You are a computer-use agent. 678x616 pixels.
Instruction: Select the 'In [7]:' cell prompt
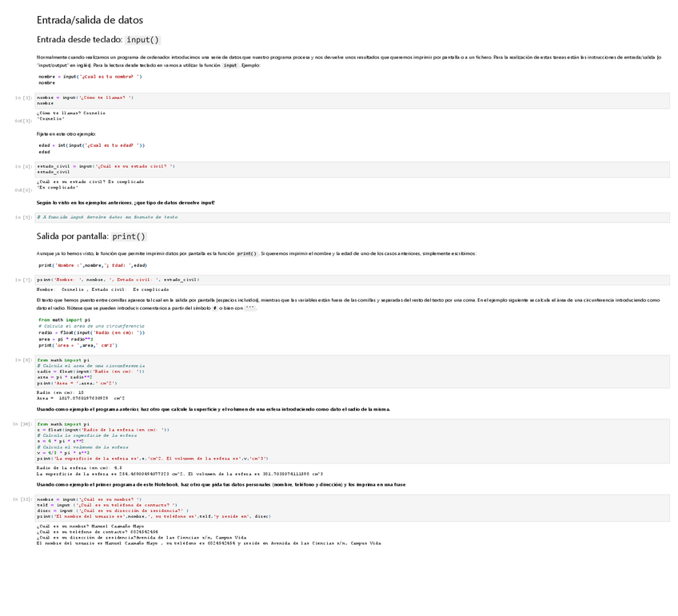coord(23,280)
